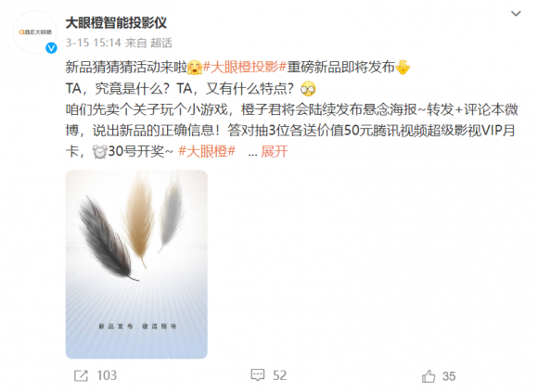Click the like count 35

click(x=449, y=376)
